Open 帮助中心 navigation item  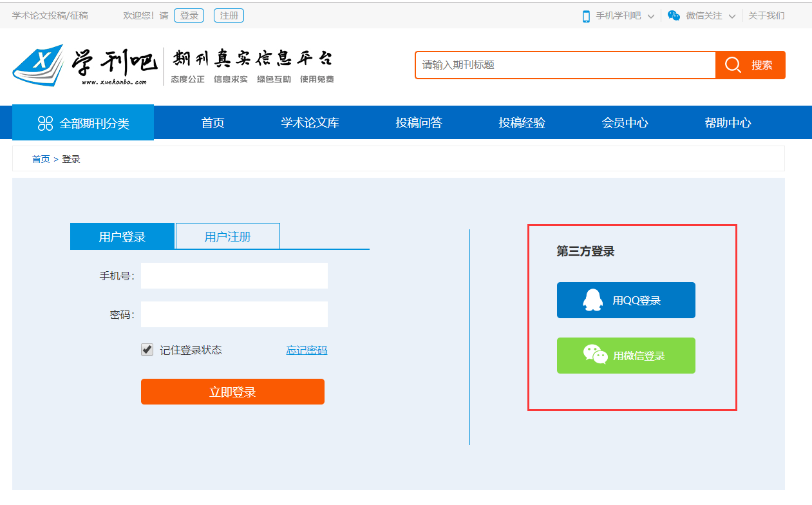pyautogui.click(x=728, y=123)
